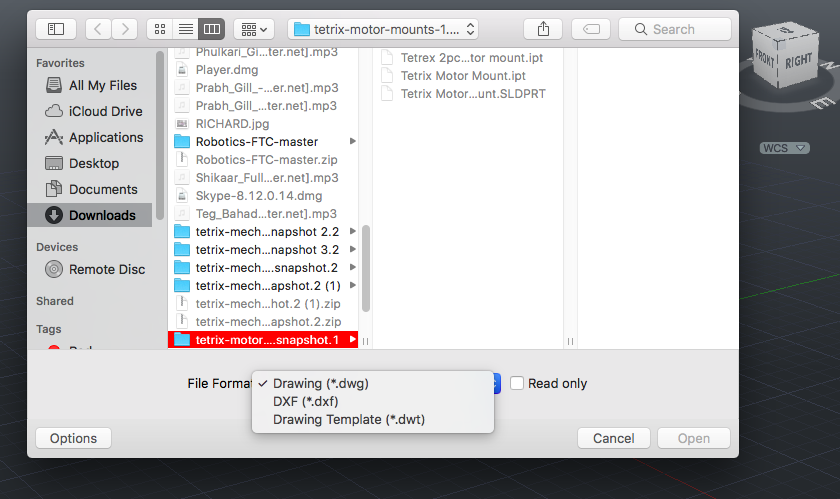Expand arrow of Robotics-FTC-master folder
The height and width of the screenshot is (499, 840).
point(352,141)
